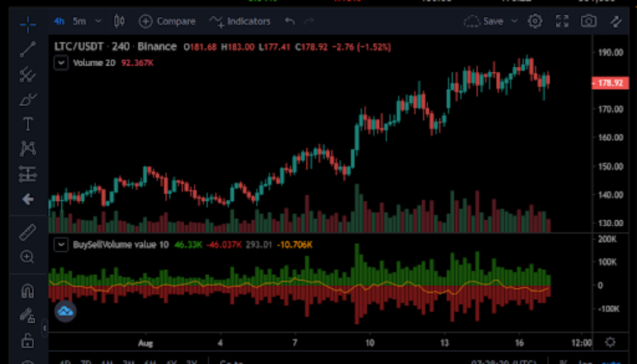Toggle fullscreen chart mode
The height and width of the screenshot is (364, 637).
562,21
